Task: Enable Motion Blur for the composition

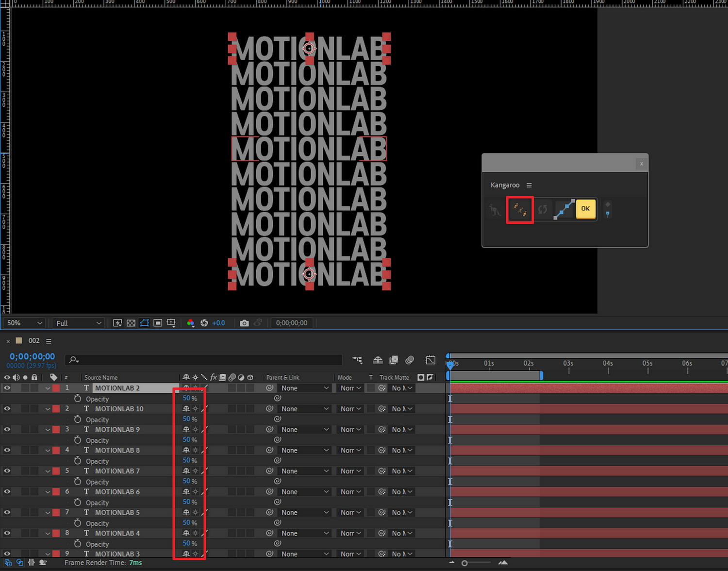Action: pos(410,360)
